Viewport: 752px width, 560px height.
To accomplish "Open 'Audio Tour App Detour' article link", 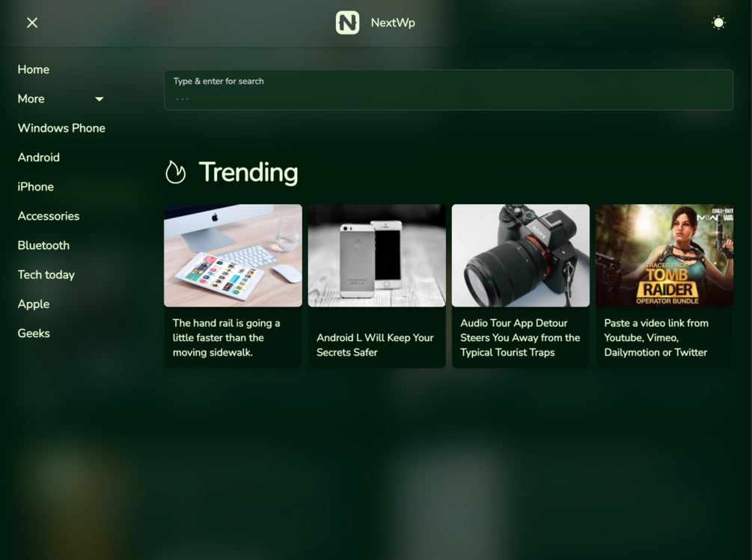I will click(520, 338).
